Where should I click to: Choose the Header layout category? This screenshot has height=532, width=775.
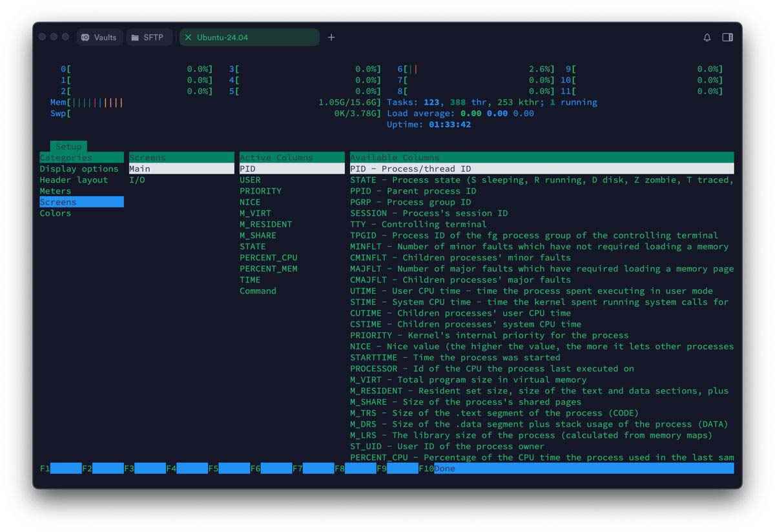(x=81, y=179)
